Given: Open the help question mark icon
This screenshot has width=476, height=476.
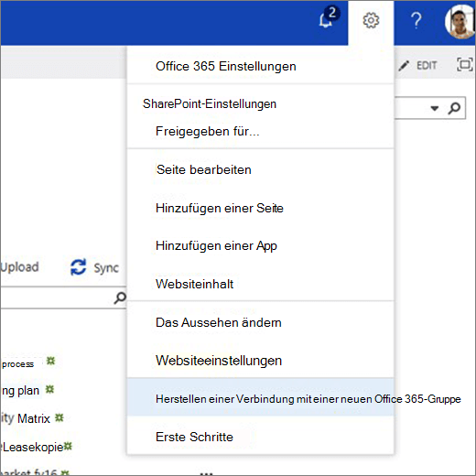Looking at the screenshot, I should click(416, 21).
